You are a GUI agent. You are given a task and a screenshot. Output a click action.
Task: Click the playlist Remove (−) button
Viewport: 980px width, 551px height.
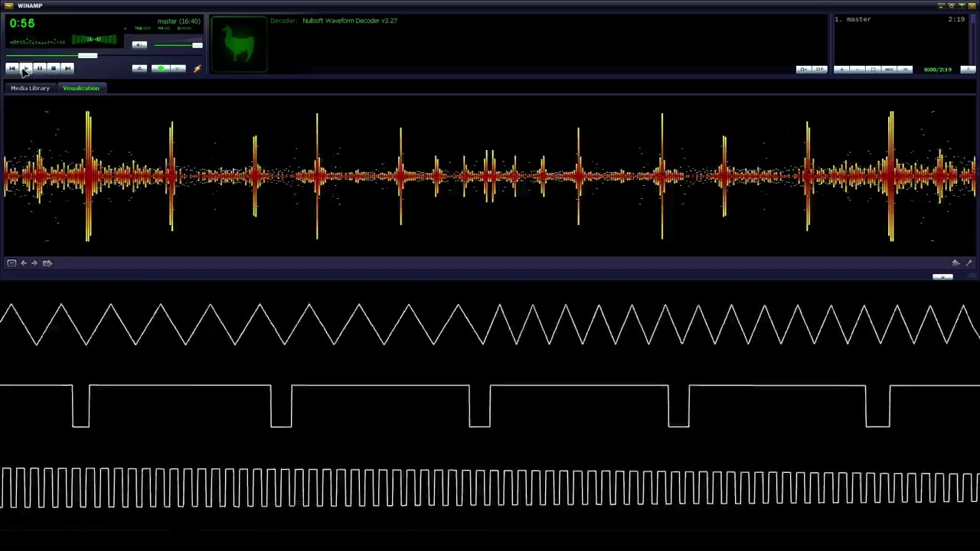[857, 70]
